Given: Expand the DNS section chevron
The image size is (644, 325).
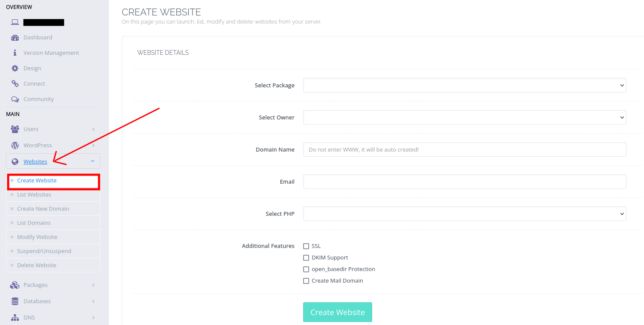Looking at the screenshot, I should [x=93, y=317].
